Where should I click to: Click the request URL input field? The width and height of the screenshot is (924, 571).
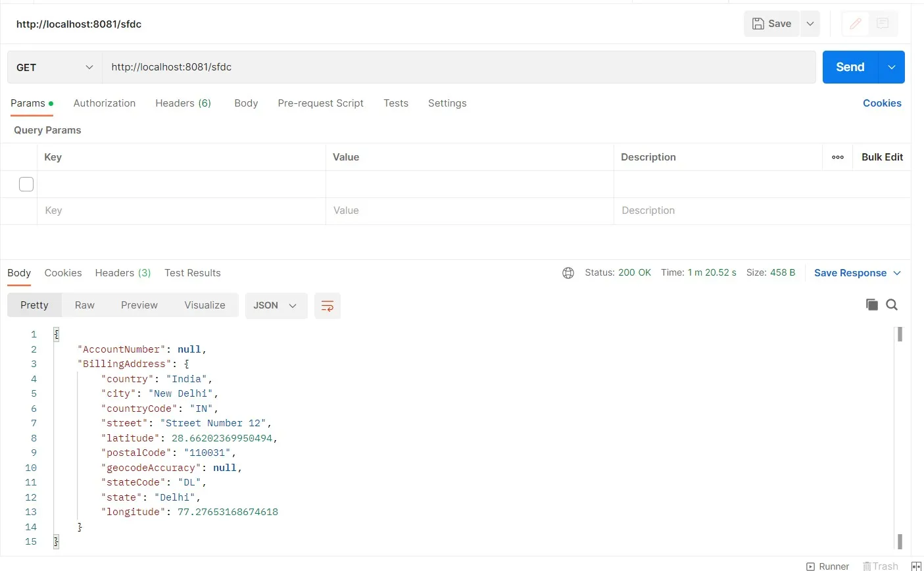click(458, 67)
